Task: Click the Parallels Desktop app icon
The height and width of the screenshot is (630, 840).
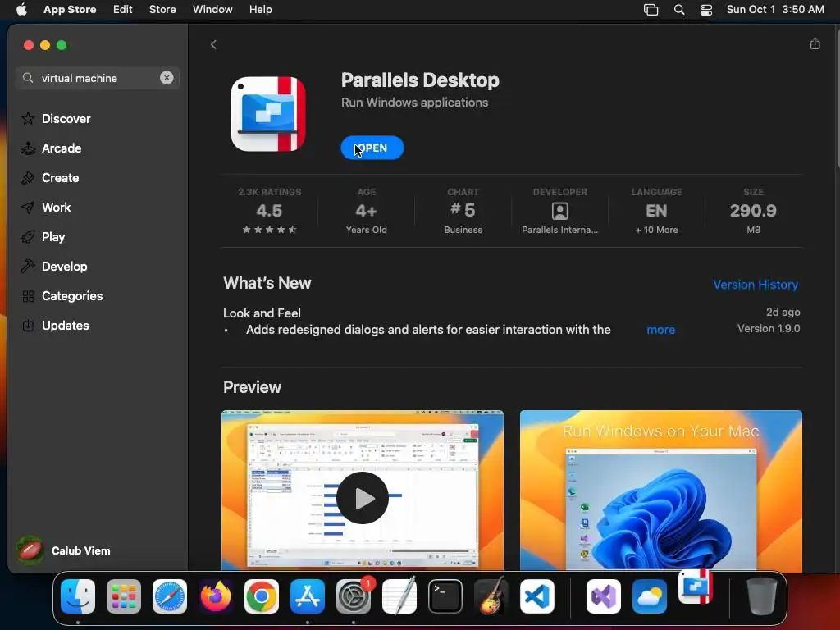Action: (268, 113)
